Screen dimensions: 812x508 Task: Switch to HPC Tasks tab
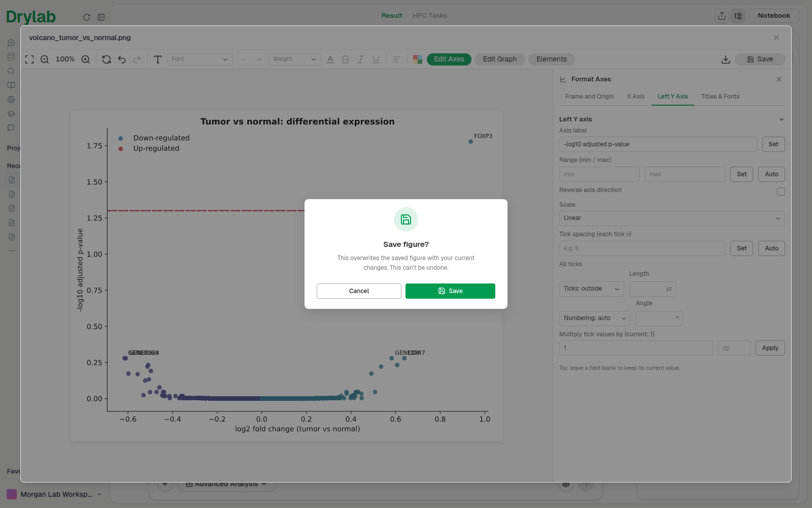430,16
